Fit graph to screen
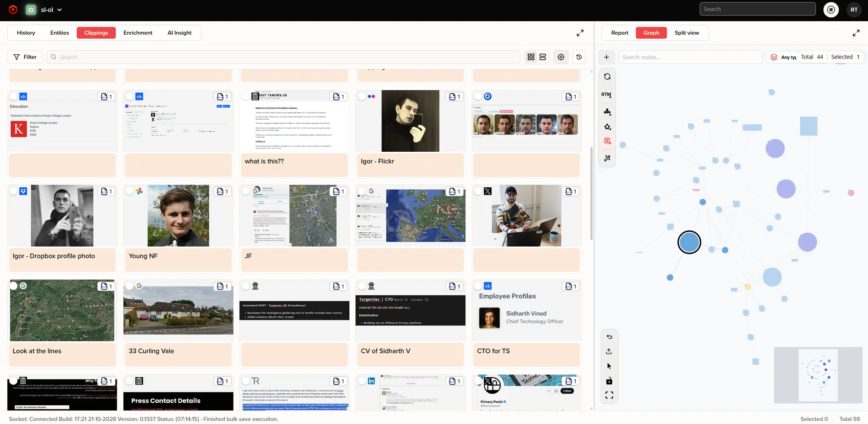The image size is (868, 424). click(609, 395)
